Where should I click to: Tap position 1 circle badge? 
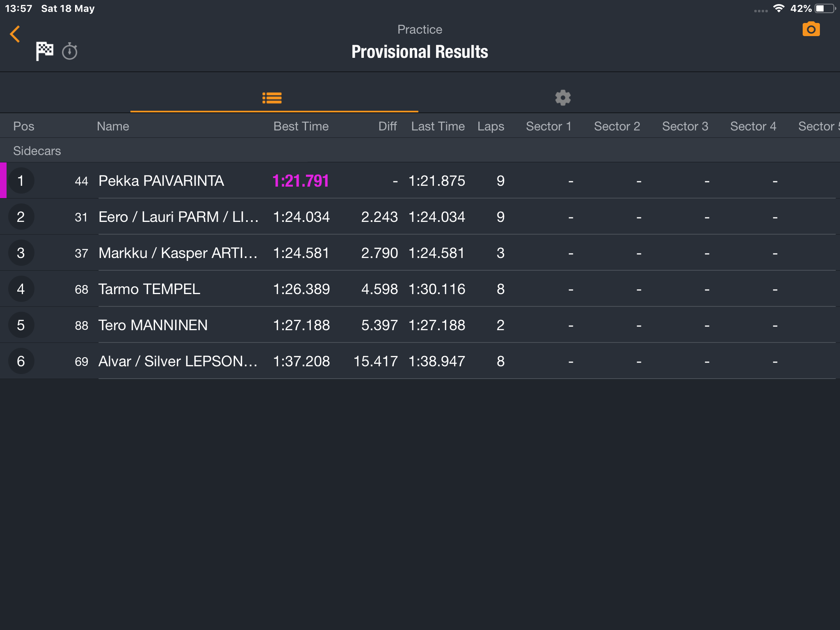point(21,180)
